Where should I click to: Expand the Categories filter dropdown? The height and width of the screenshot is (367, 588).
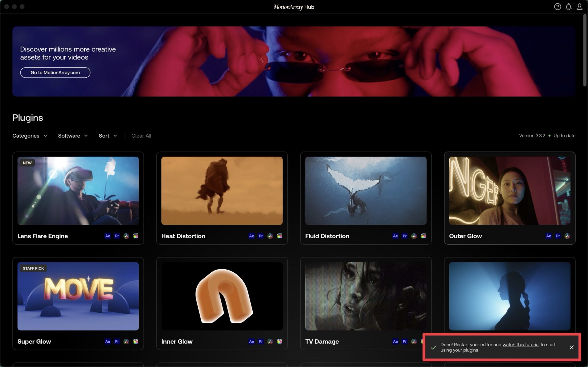point(30,136)
